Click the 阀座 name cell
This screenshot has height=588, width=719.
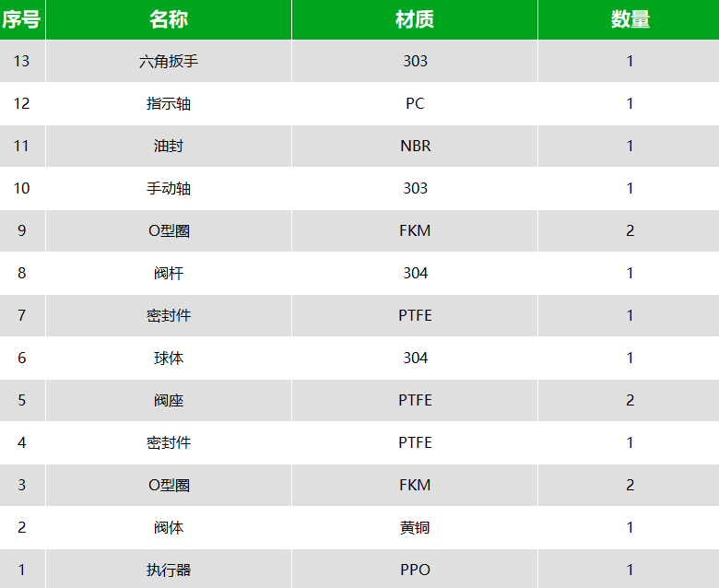click(x=169, y=400)
